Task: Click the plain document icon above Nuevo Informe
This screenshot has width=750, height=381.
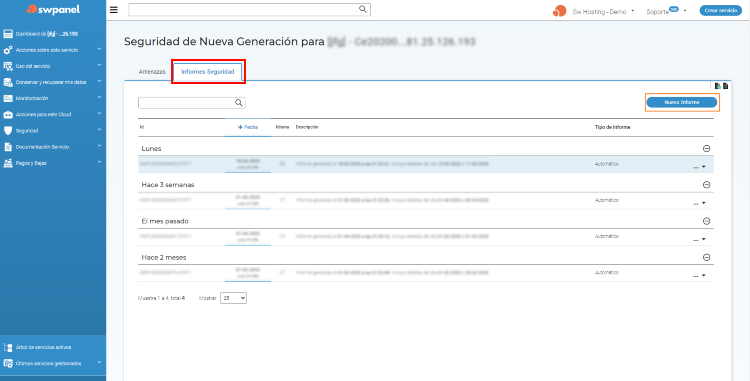Action: [726, 86]
